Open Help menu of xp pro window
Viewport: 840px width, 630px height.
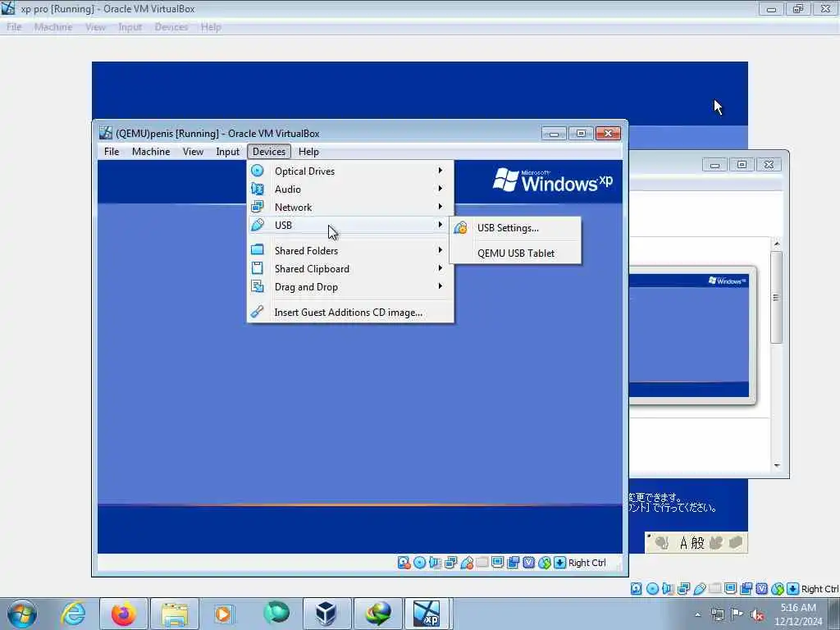211,27
